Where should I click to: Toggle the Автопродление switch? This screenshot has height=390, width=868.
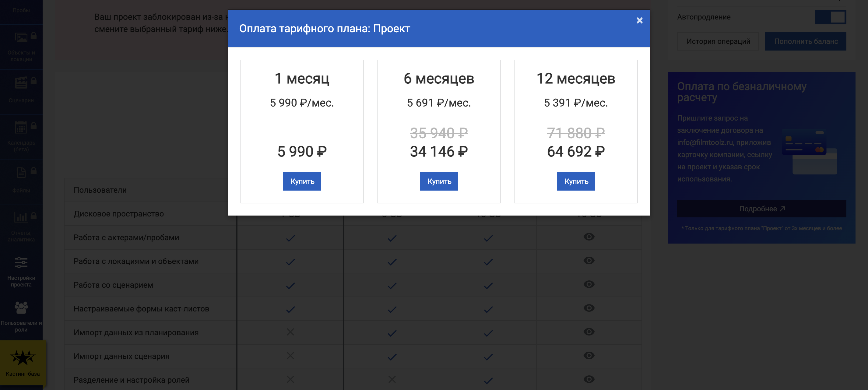(831, 17)
